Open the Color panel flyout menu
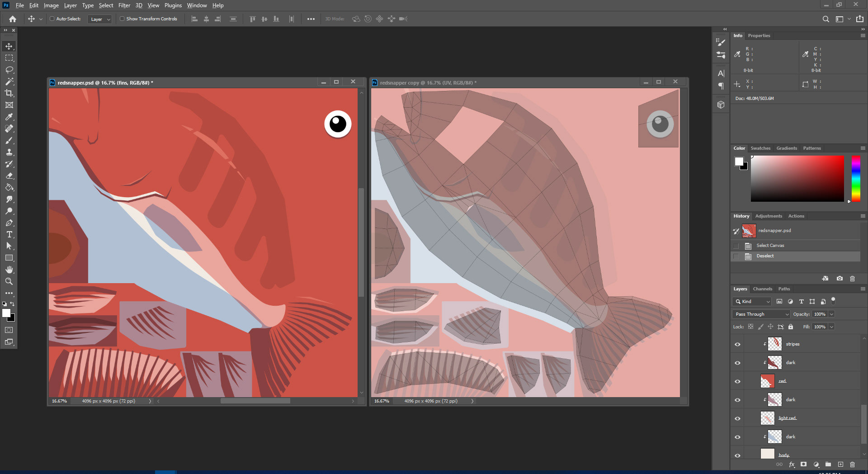 (863, 148)
